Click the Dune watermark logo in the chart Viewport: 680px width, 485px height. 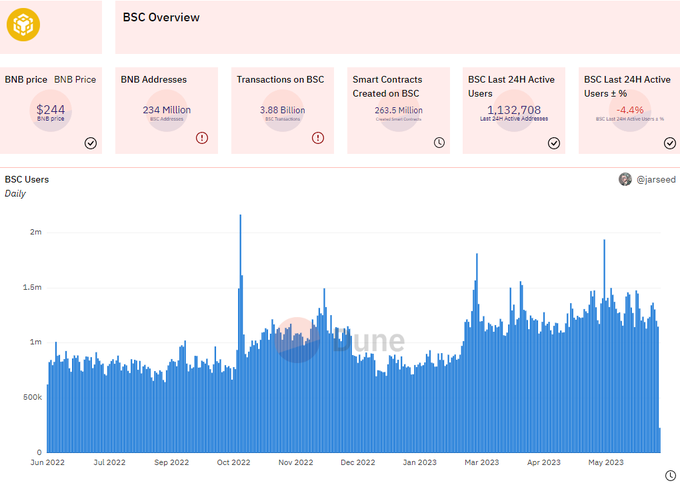[340, 340]
